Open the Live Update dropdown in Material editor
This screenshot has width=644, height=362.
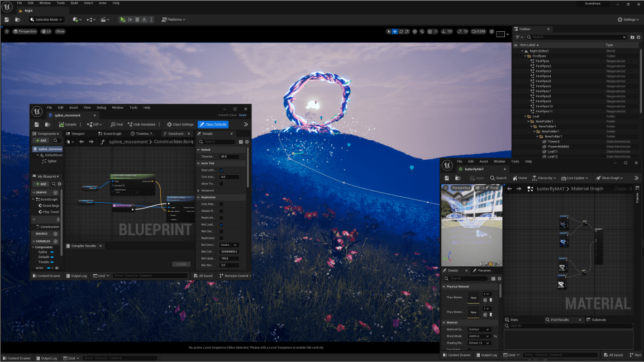click(x=574, y=178)
